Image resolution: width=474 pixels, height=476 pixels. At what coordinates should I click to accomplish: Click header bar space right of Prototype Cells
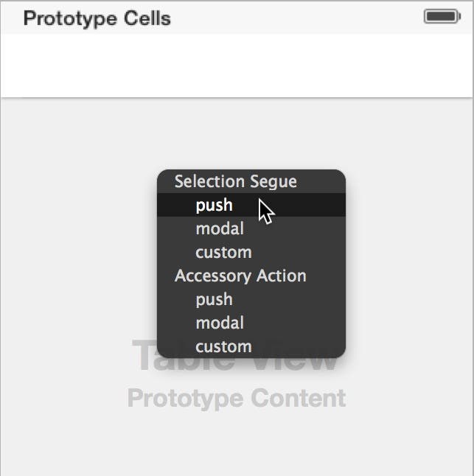point(297,18)
